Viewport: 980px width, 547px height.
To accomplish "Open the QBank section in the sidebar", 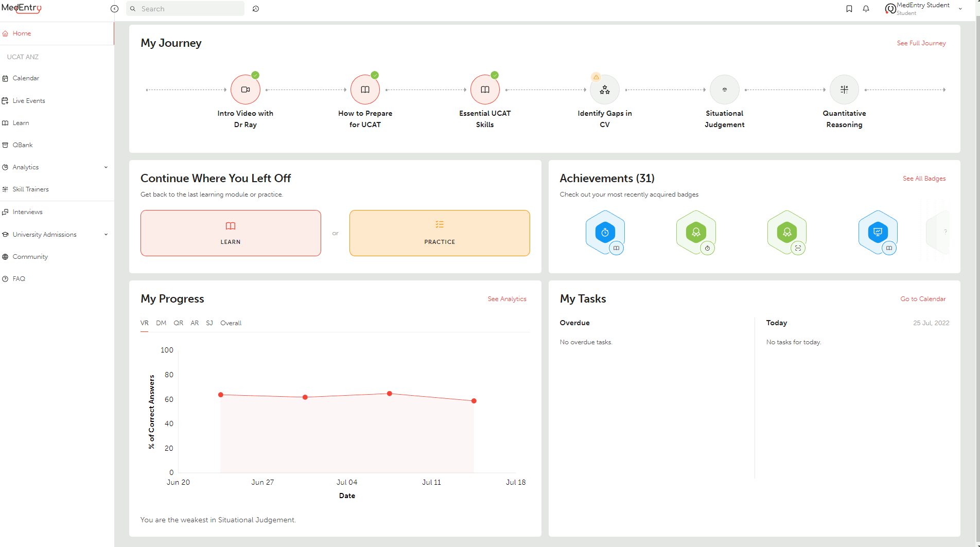I will [23, 145].
